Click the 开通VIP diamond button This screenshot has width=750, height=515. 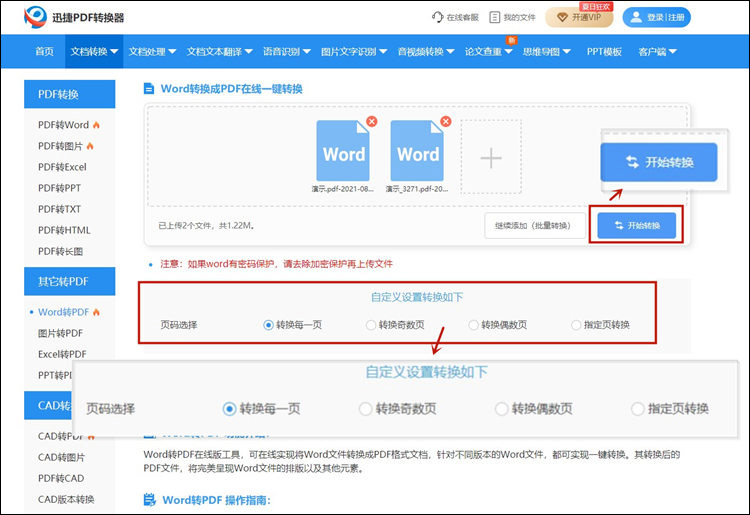[x=579, y=17]
